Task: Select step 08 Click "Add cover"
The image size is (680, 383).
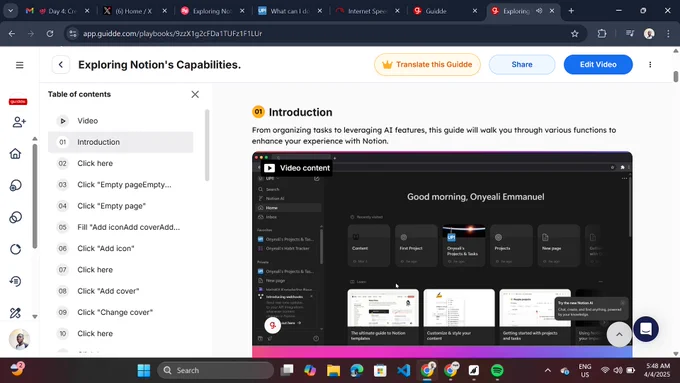Action: 121,291
